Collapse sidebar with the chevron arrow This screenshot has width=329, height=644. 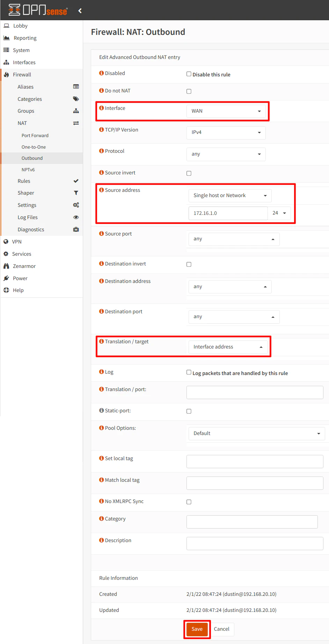(x=80, y=11)
